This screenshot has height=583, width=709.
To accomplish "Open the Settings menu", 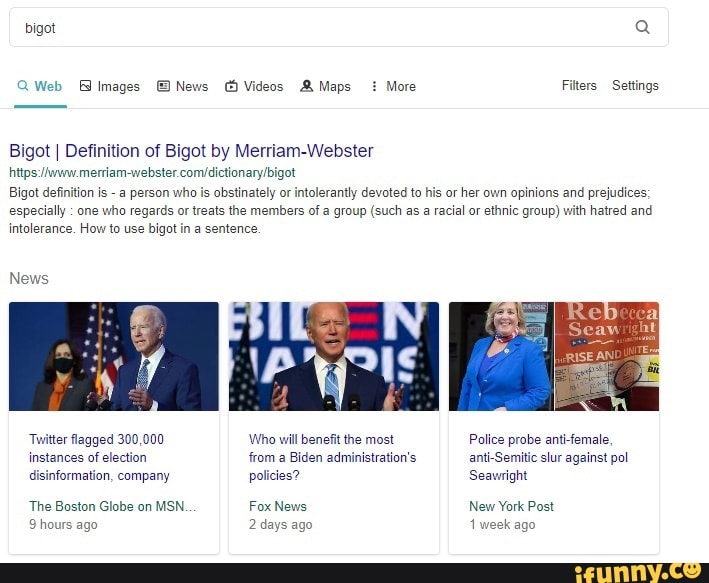I will click(635, 85).
